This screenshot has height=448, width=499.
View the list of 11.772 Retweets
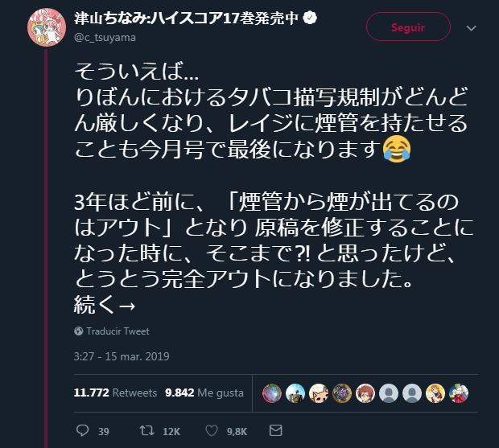[115, 394]
